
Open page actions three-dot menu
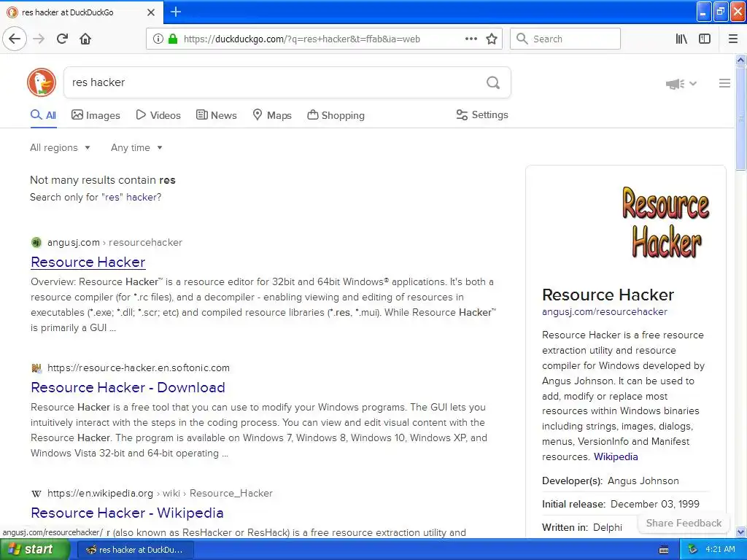point(471,39)
